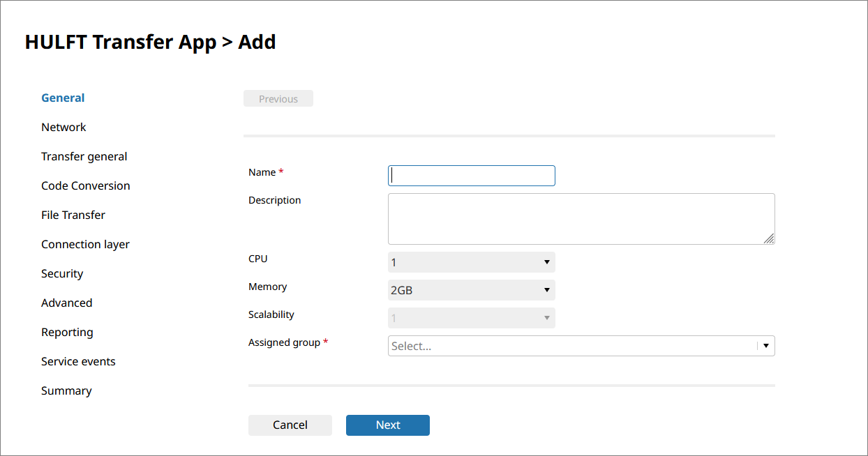Go to the Network section
Screen dimensions: 868x456
(x=63, y=128)
